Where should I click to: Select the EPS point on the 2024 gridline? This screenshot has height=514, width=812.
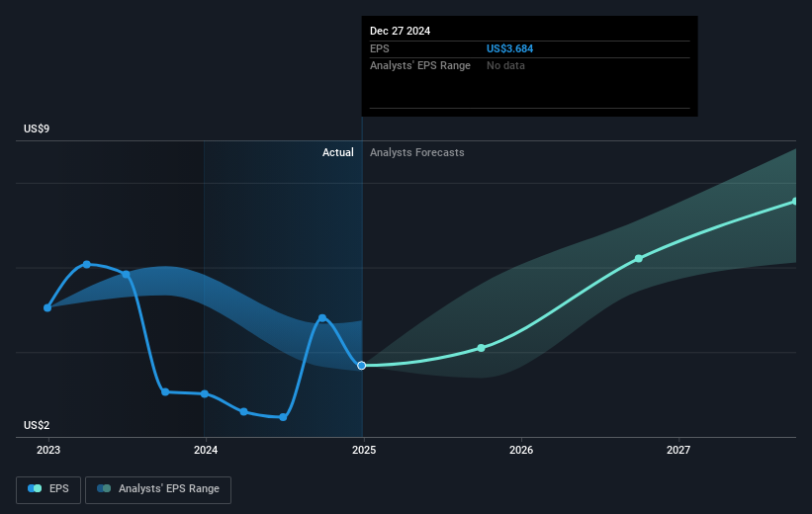tap(205, 394)
